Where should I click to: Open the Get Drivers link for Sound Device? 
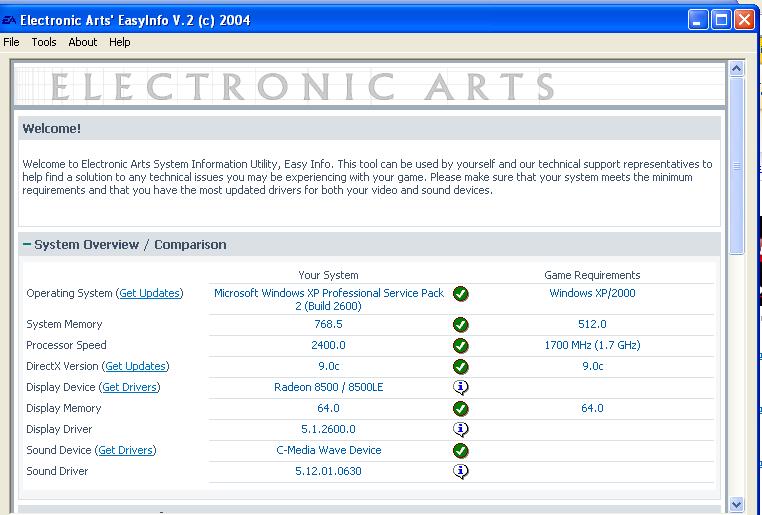(125, 450)
